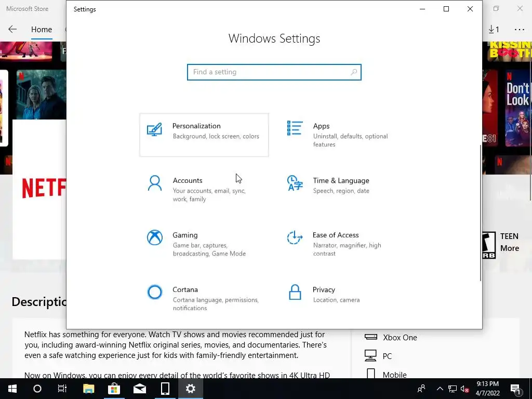The height and width of the screenshot is (399, 532).
Task: Click the Time & Language icon
Action: coord(295,183)
